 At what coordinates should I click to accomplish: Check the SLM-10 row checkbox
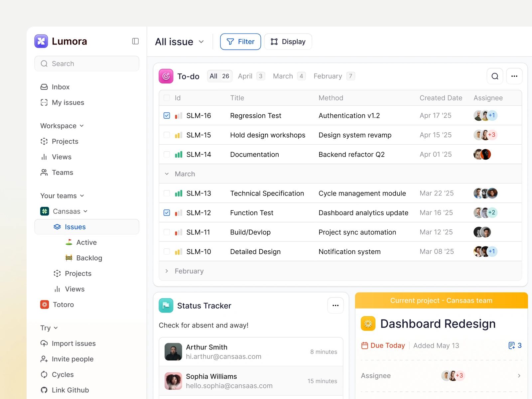pyautogui.click(x=167, y=252)
